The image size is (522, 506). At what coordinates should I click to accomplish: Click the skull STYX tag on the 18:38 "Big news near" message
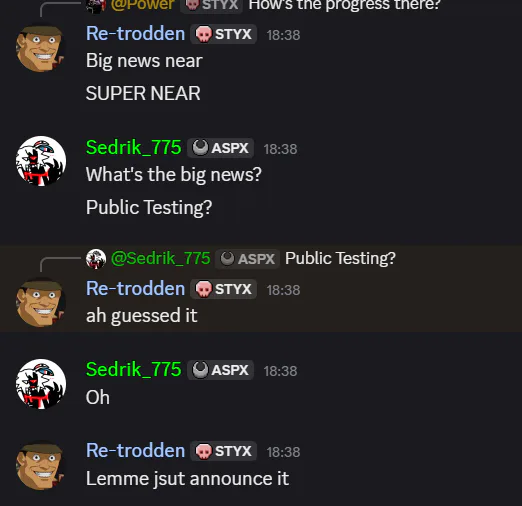223,34
